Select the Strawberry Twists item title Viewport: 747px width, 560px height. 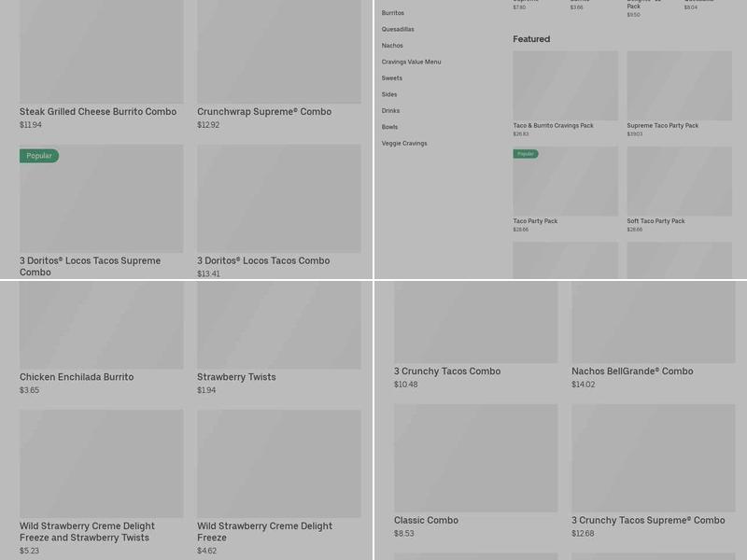click(236, 377)
